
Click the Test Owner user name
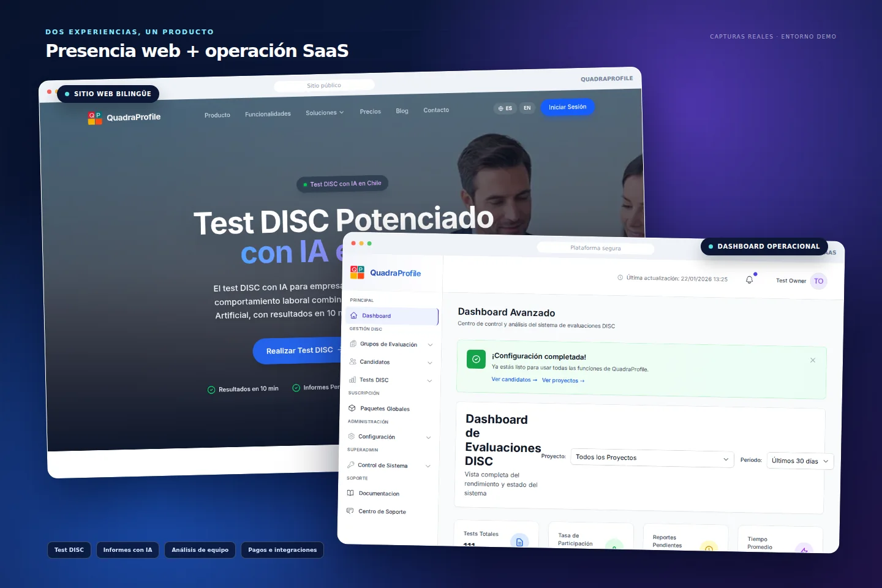pos(791,281)
